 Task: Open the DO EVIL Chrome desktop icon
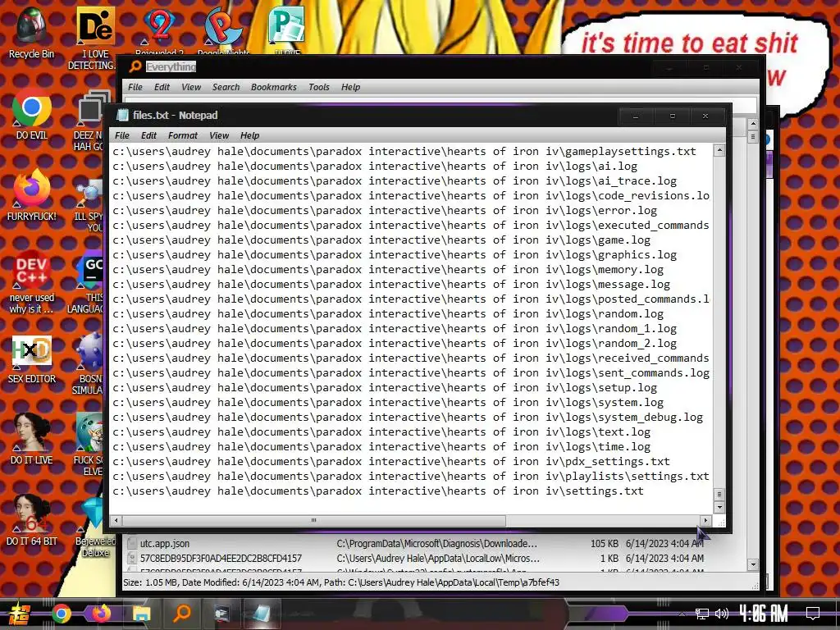31,114
